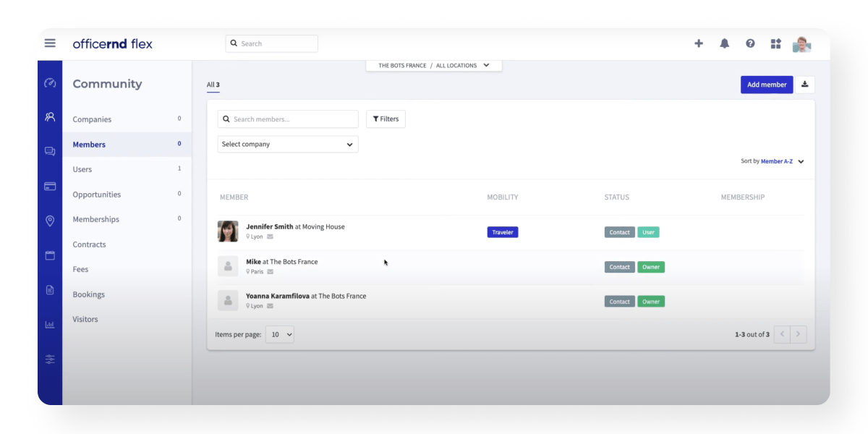This screenshot has width=868, height=434.
Task: Select the calendar icon in sidebar
Action: point(50,255)
